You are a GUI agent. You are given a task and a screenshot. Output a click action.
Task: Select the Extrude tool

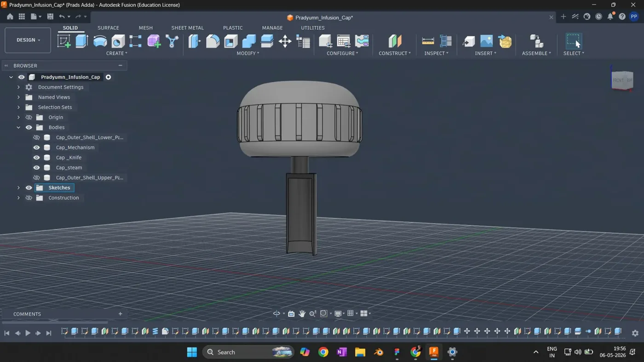[x=82, y=41]
